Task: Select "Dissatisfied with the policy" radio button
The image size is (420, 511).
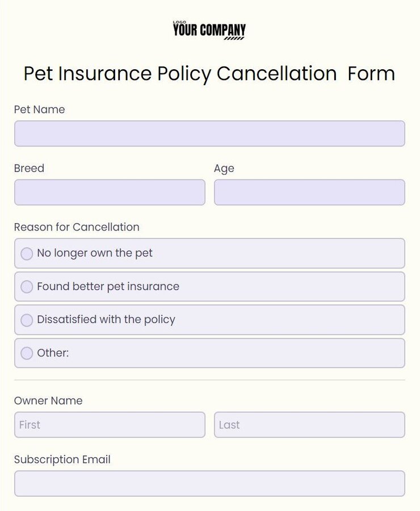Action: [x=27, y=320]
